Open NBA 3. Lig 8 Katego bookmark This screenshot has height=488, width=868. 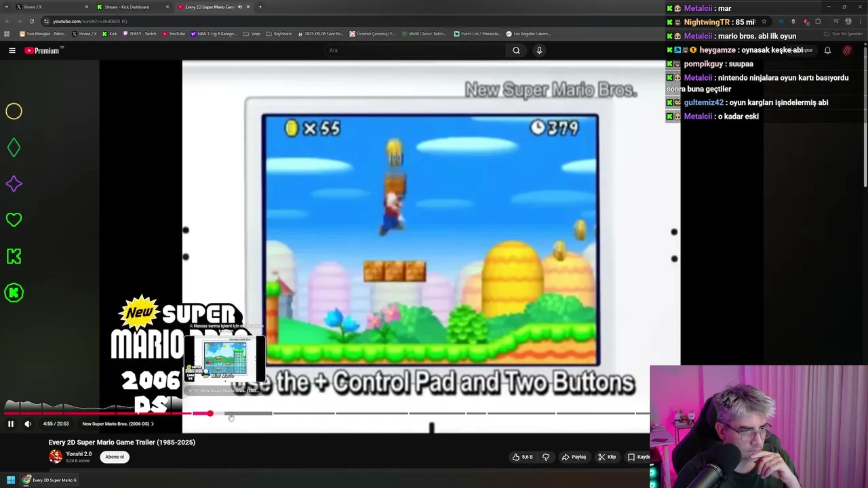point(214,33)
